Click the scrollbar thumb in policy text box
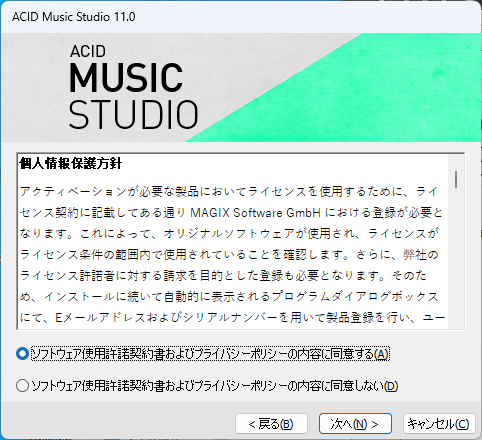The image size is (482, 440). pyautogui.click(x=456, y=179)
